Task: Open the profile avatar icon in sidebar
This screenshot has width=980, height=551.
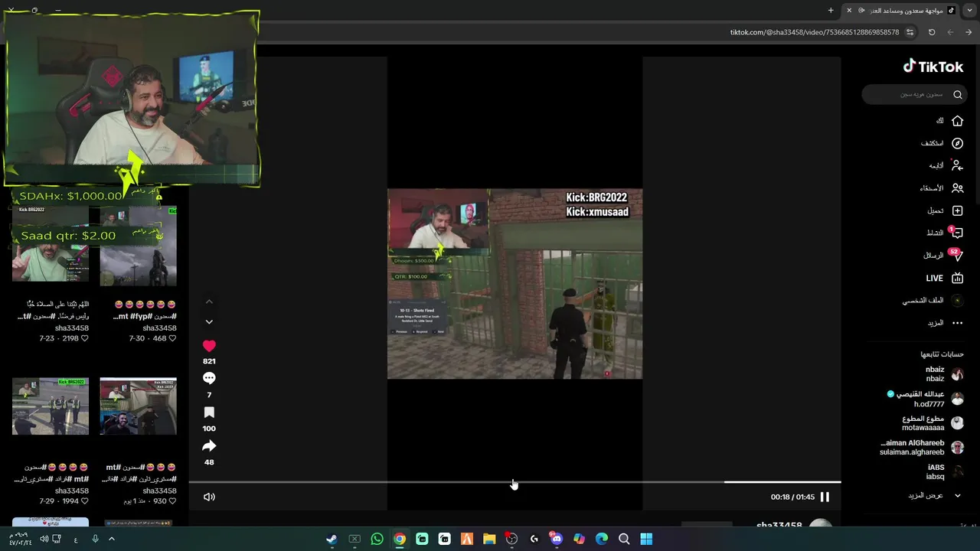Action: (957, 301)
